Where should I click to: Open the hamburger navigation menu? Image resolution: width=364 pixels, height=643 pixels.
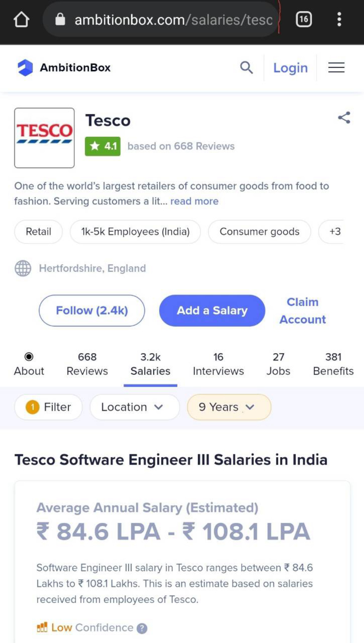336,68
